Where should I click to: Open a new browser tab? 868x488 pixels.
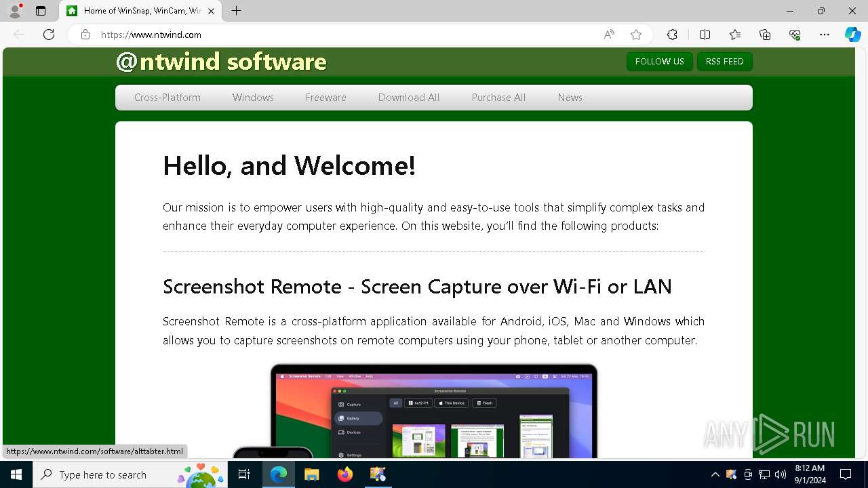(236, 11)
